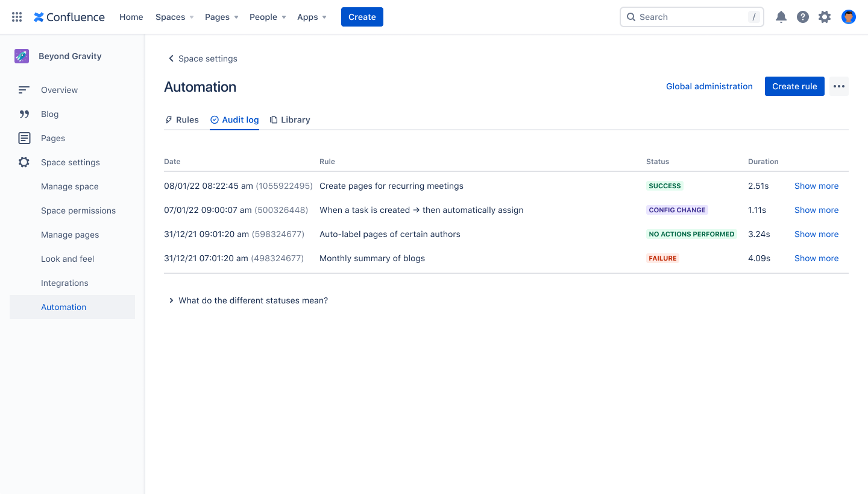Image resolution: width=868 pixels, height=494 pixels.
Task: Navigate back to Space settings
Action: point(201,59)
